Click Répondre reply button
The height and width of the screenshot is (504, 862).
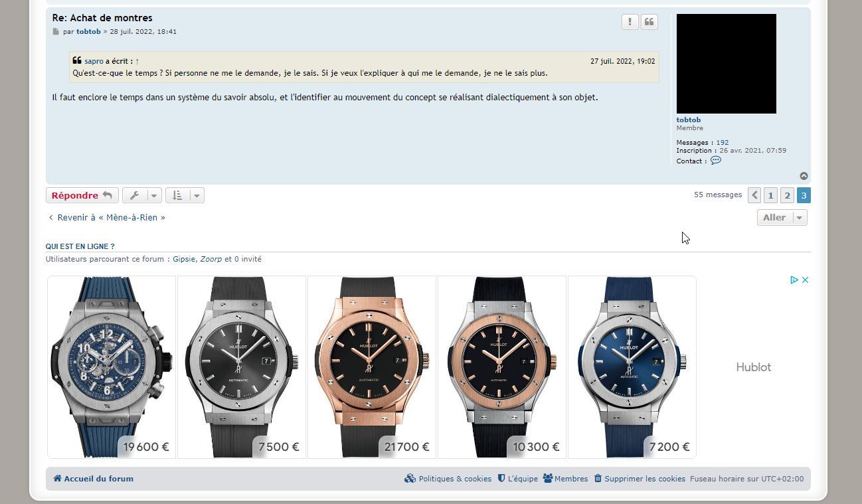click(82, 195)
